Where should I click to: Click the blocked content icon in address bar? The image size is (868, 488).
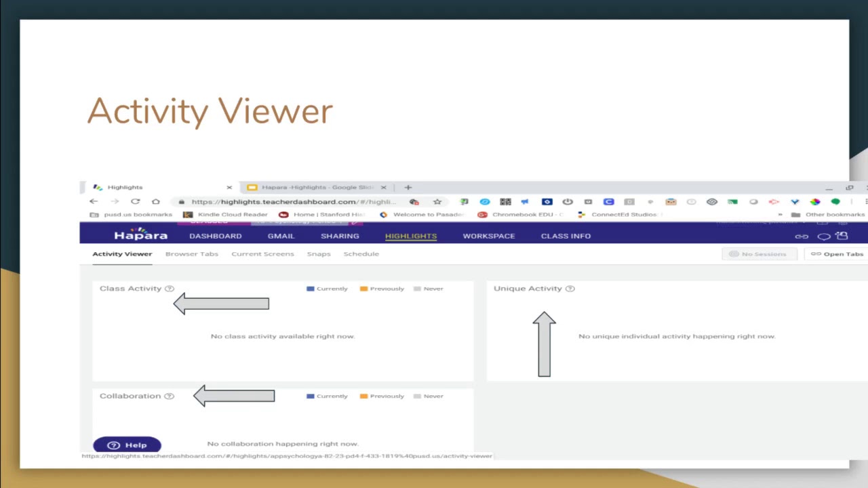pyautogui.click(x=414, y=201)
